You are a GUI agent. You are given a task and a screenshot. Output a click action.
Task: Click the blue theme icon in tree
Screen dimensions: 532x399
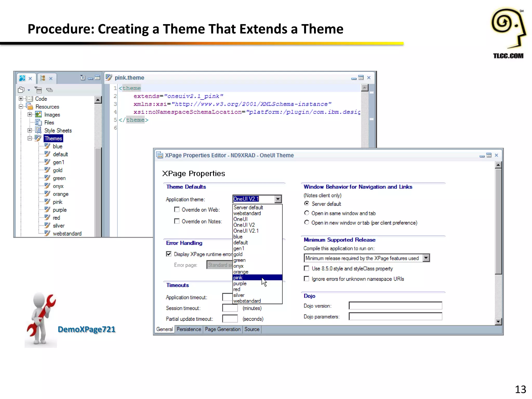(x=47, y=146)
